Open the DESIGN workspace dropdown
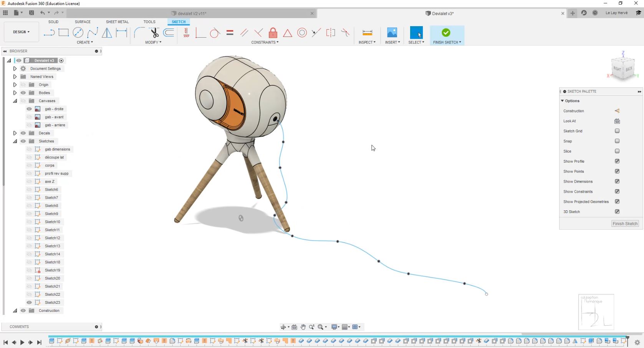 (21, 32)
